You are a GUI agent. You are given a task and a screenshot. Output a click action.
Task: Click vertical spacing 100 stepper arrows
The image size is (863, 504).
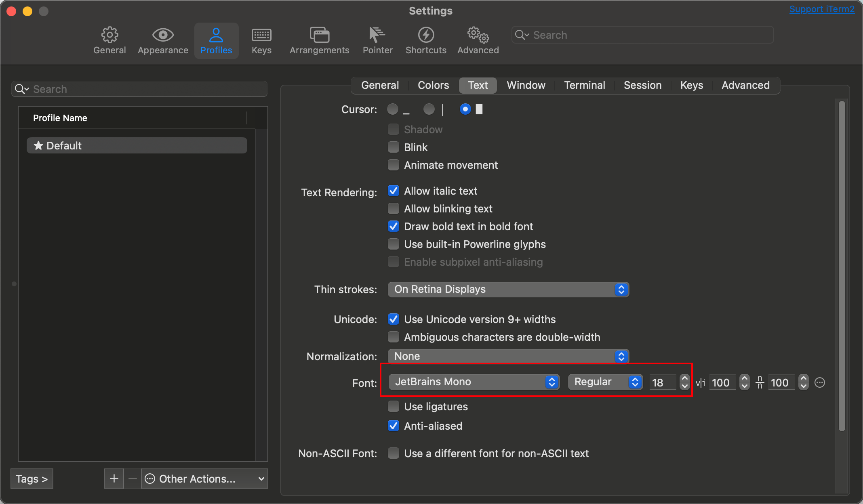804,382
